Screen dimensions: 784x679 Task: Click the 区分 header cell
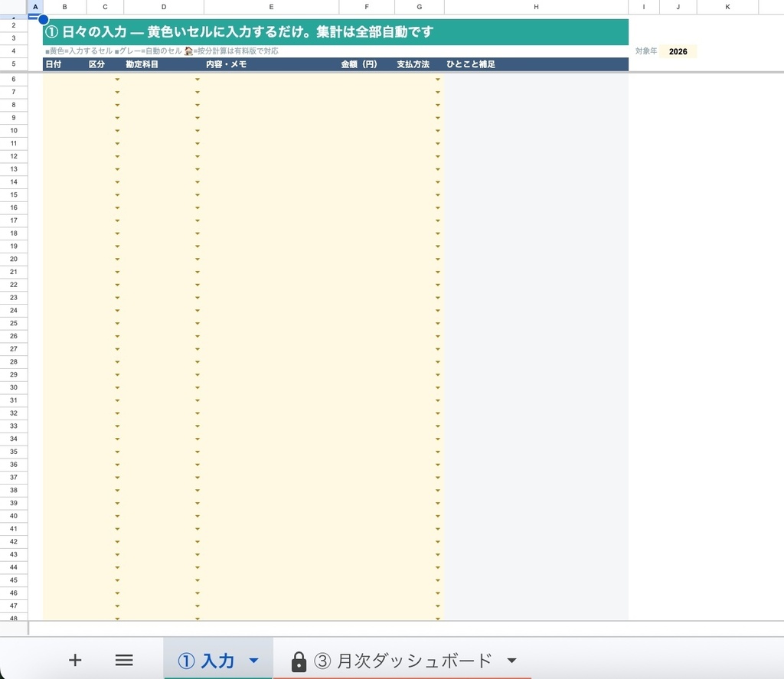[105, 64]
